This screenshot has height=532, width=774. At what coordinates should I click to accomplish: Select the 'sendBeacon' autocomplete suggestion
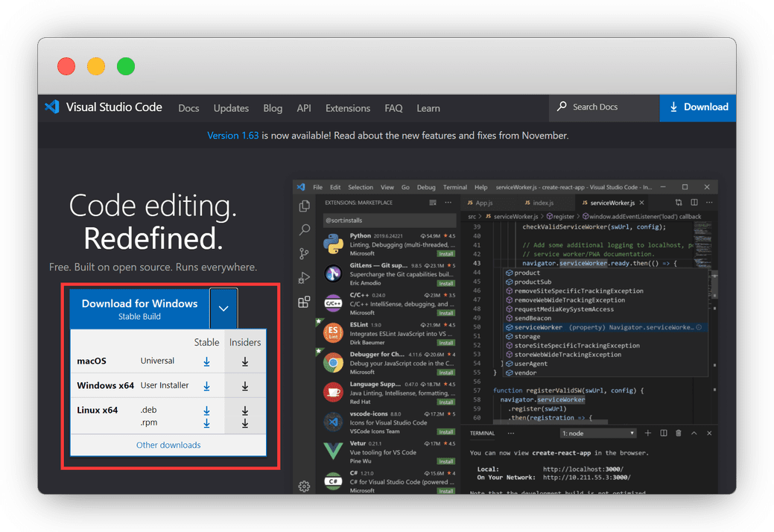[605, 318]
